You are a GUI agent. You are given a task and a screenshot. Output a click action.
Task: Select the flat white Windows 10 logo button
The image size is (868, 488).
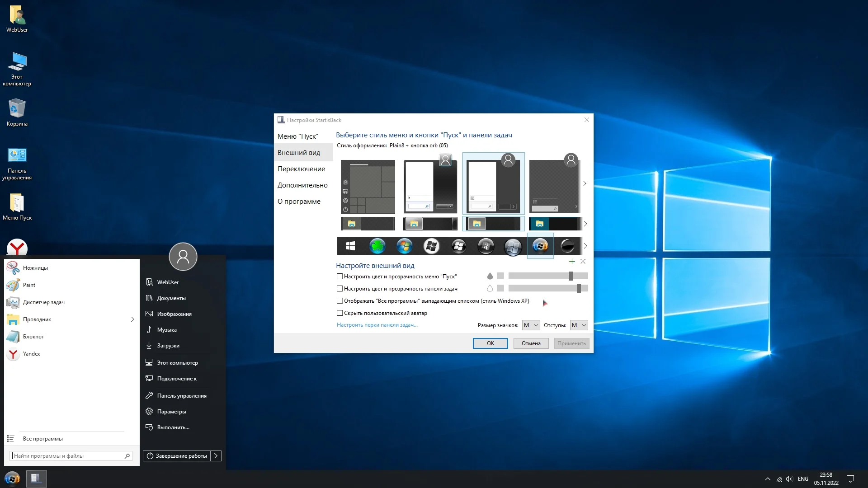coord(350,246)
